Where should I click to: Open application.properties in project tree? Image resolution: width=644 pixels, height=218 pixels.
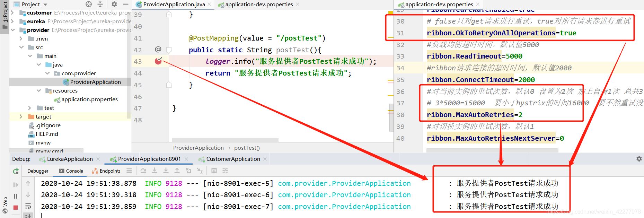click(x=89, y=99)
